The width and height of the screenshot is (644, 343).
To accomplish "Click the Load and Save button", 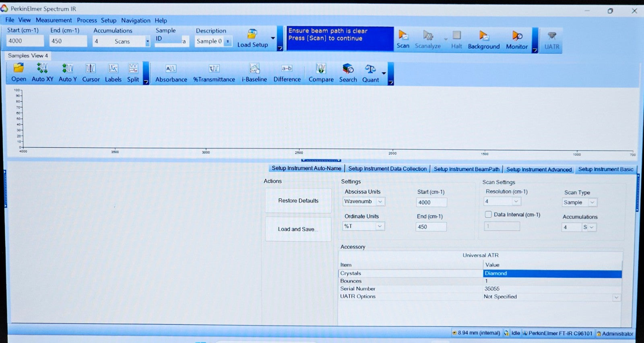I will 298,229.
